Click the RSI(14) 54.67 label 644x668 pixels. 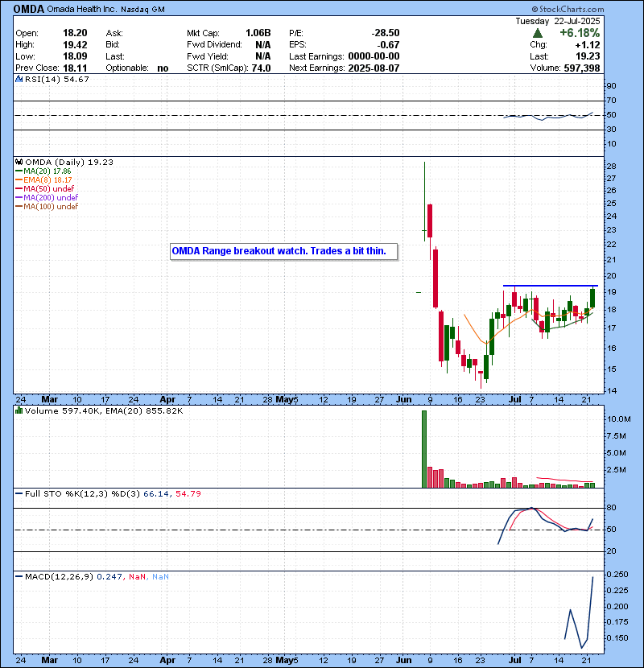57,79
